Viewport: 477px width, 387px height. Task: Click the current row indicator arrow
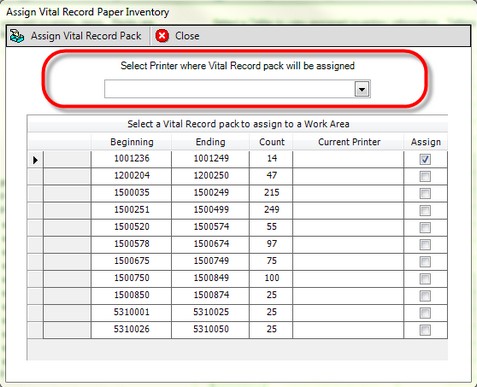click(35, 160)
